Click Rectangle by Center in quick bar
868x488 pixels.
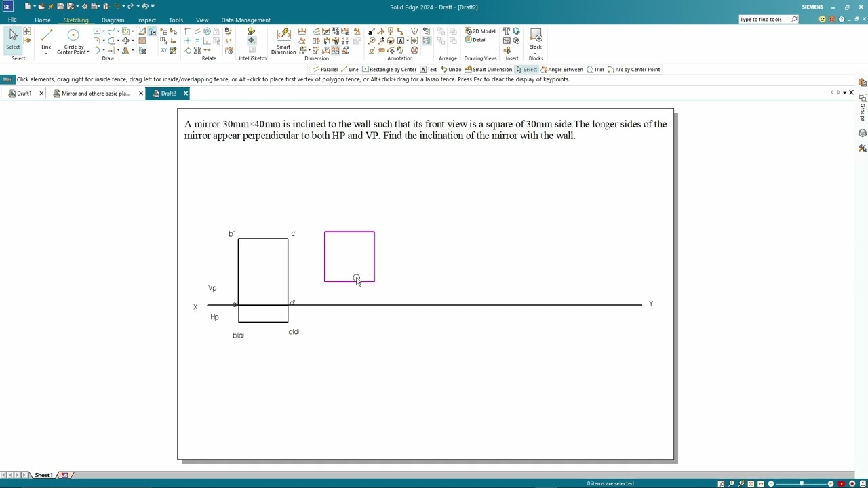pyautogui.click(x=389, y=69)
